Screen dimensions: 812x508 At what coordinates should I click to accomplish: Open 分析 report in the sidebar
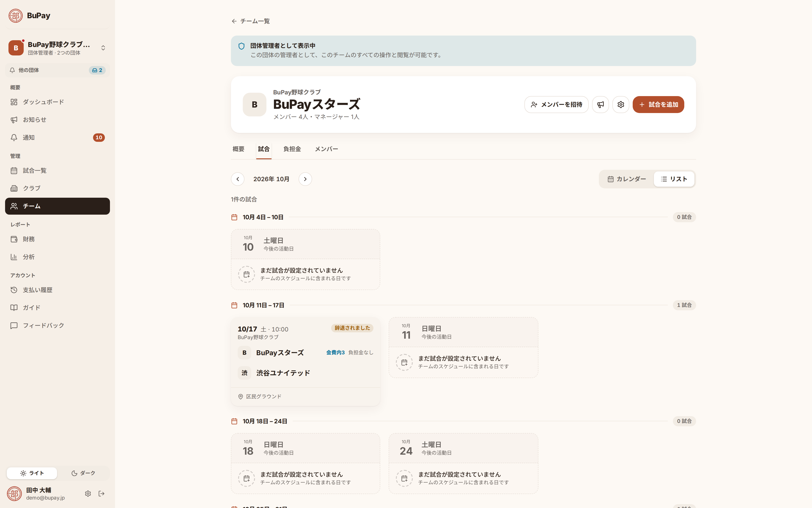click(x=57, y=257)
